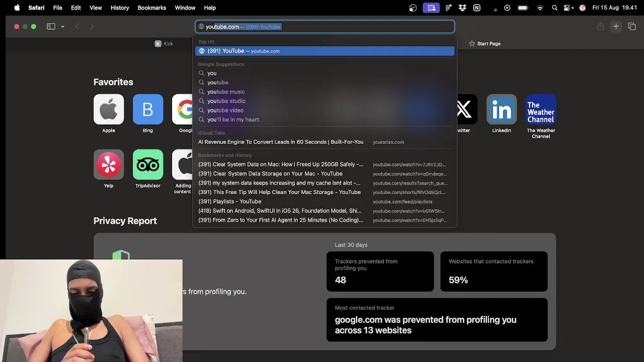Open the History menu
The image size is (644, 362).
pyautogui.click(x=120, y=8)
